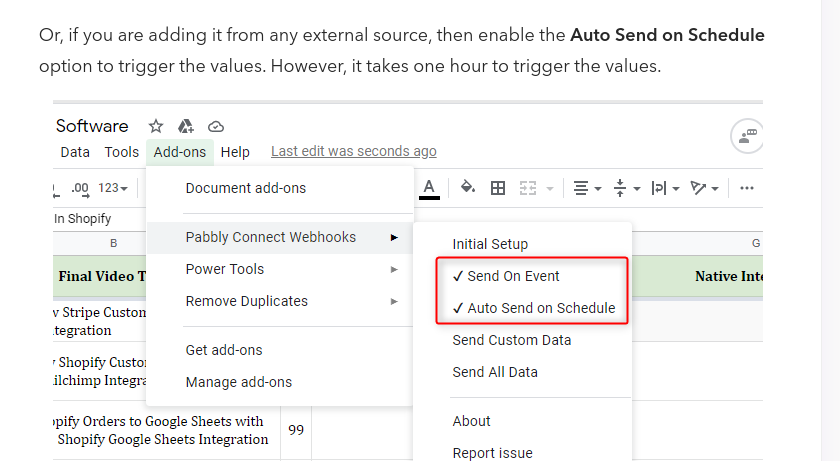840x461 pixels.
Task: Click the move to Drive icon
Action: point(185,126)
